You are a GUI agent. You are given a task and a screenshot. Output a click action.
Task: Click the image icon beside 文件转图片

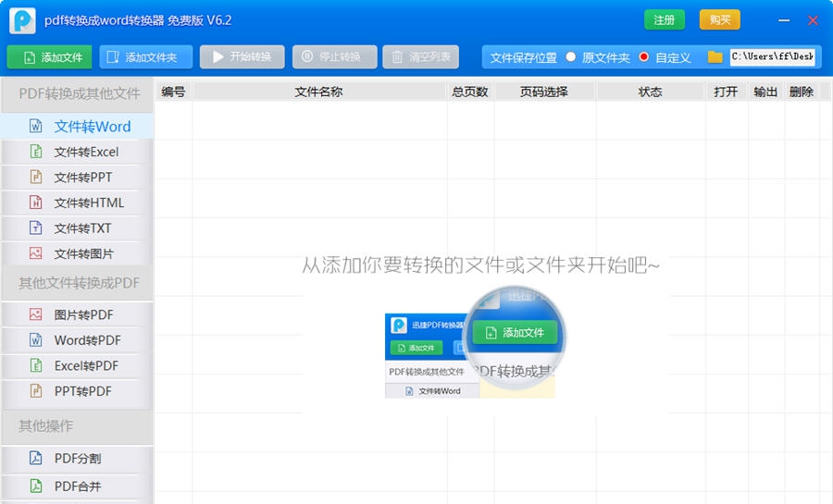coord(35,253)
